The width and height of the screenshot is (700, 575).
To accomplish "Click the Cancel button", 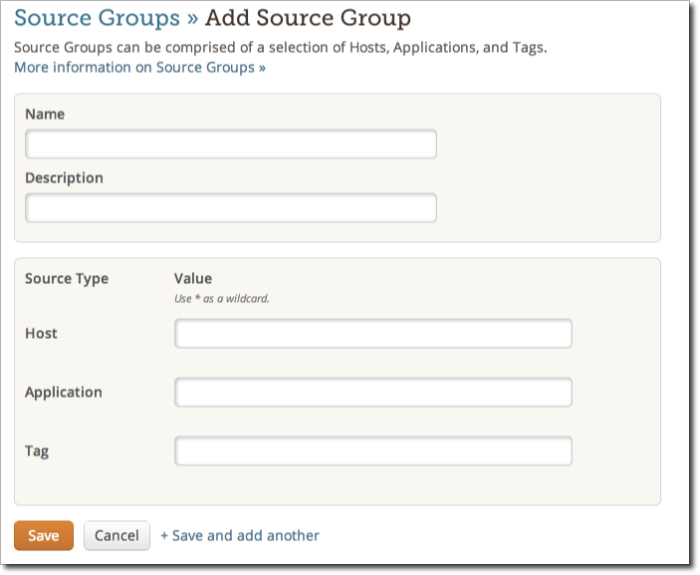I will (116, 535).
